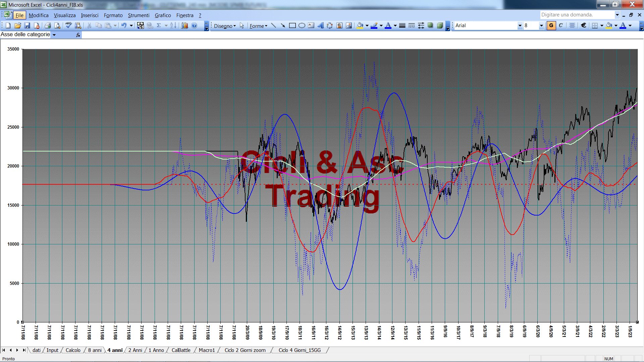
Task: Insert picture from file
Action: [349, 25]
